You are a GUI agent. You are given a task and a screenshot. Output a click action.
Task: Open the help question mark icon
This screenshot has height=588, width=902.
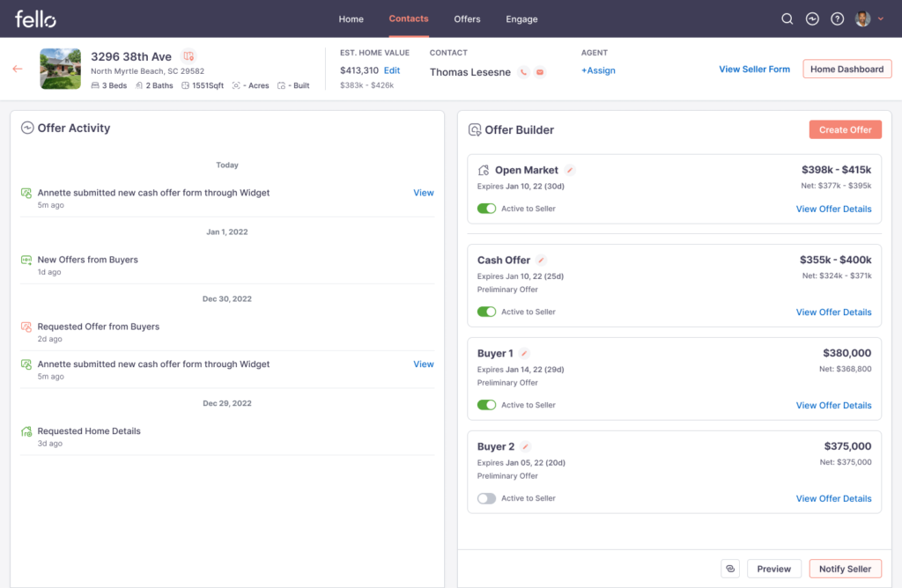[x=837, y=19]
